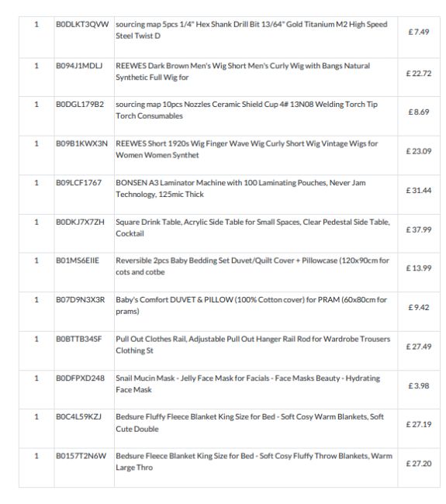Select the REEWES Dark Brown Men's Wig description
This screenshot has height=504, width=446.
coord(243,71)
